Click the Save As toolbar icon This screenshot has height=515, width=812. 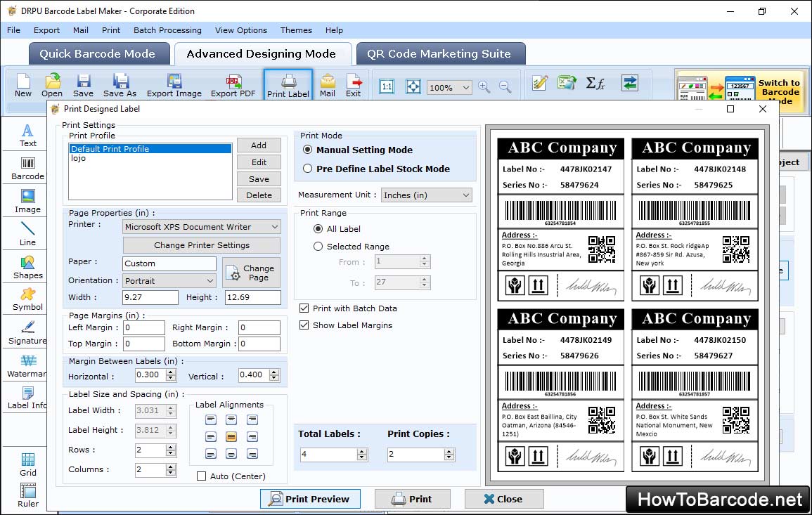coord(120,86)
